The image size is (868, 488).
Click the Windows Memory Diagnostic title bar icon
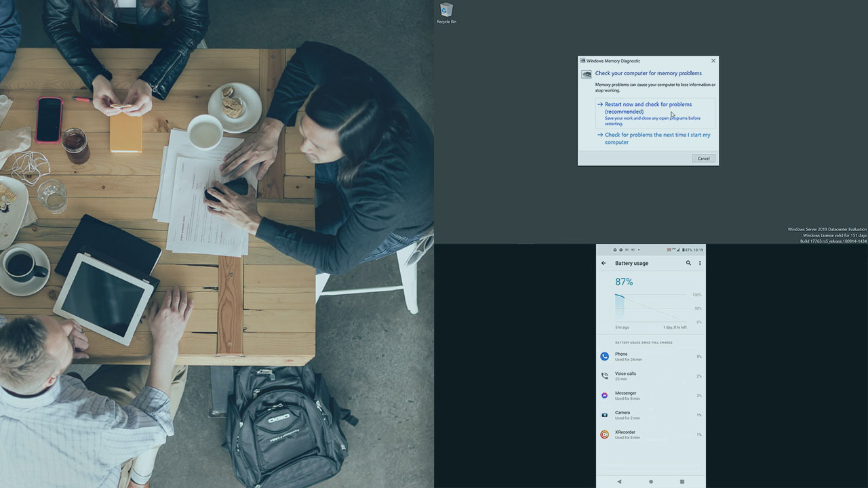[583, 61]
